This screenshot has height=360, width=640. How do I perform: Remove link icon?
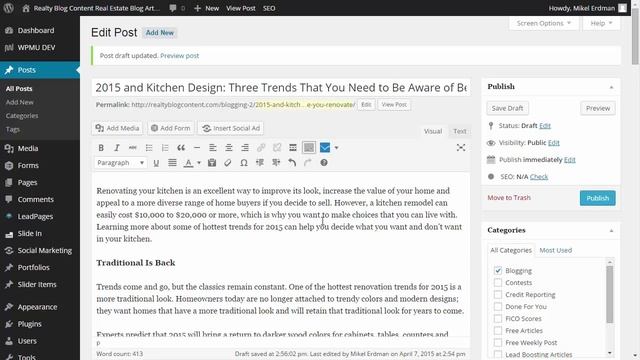coord(277,148)
